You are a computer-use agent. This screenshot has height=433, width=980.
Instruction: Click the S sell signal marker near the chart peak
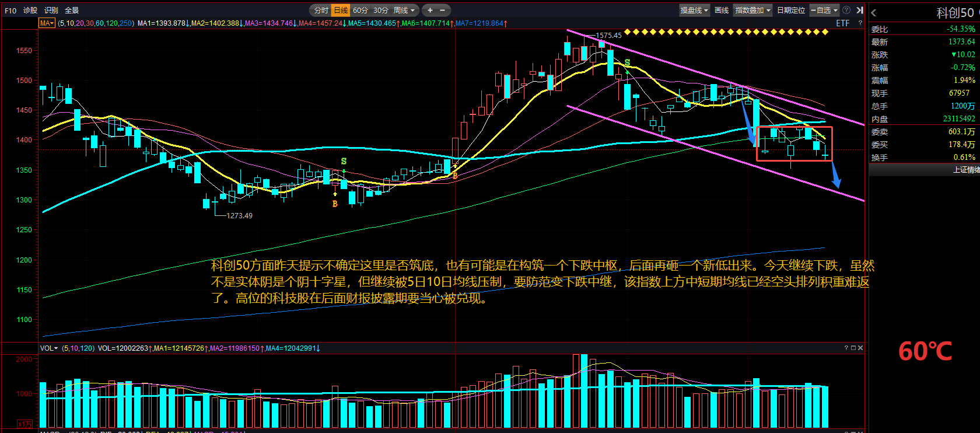(627, 62)
